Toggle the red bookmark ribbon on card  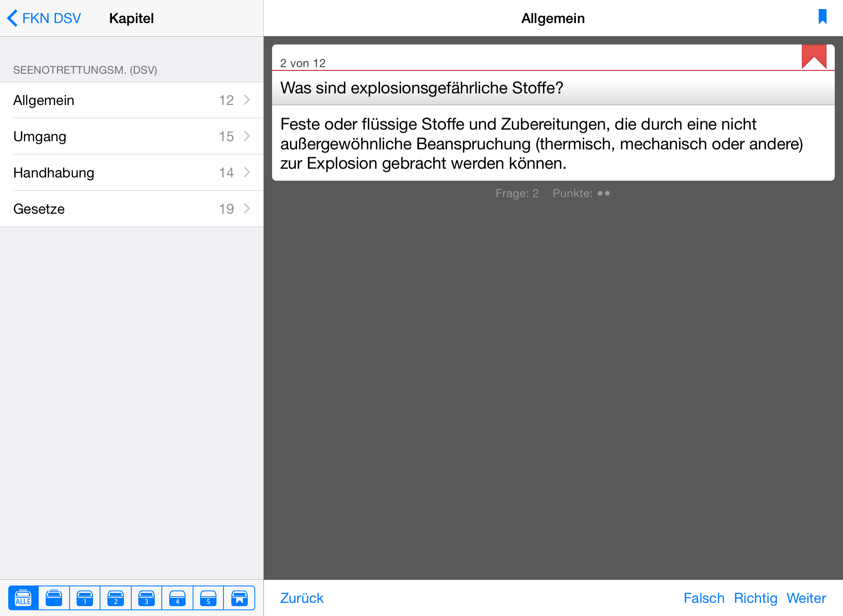coord(814,56)
